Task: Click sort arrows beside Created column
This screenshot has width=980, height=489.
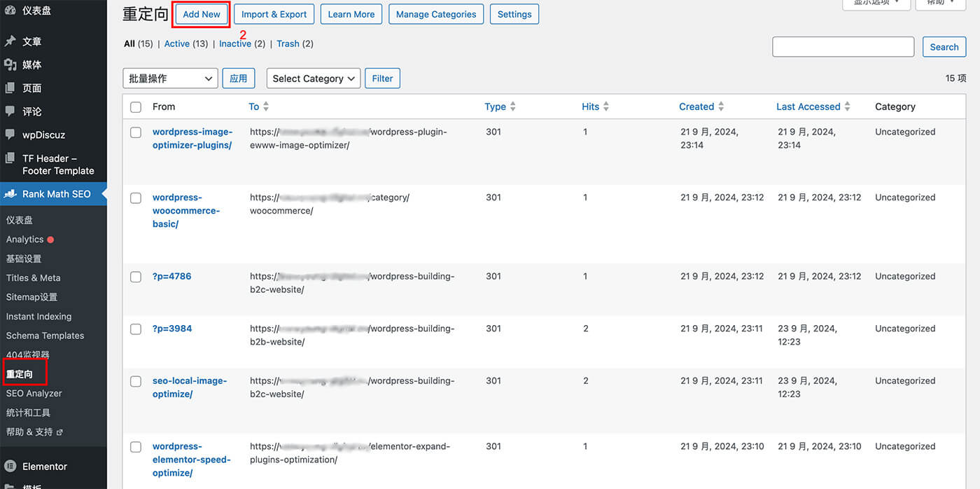Action: tap(721, 106)
